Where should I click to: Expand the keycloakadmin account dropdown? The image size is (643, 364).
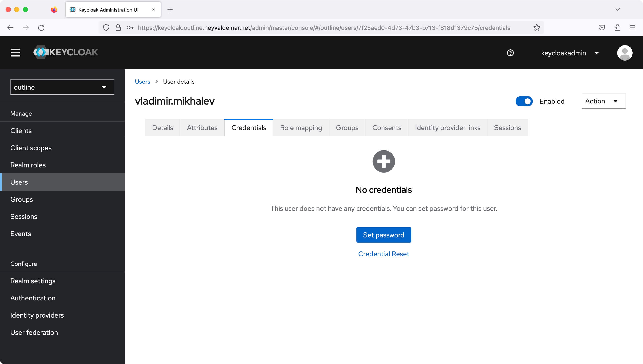[x=597, y=53]
